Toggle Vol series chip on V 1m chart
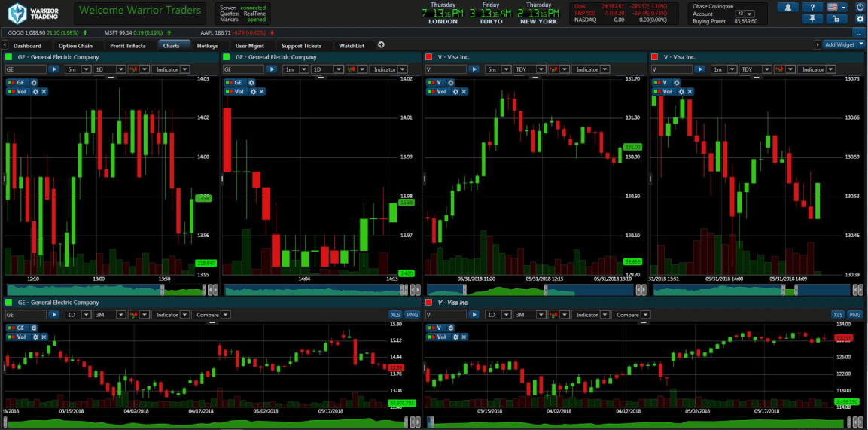 [664, 91]
